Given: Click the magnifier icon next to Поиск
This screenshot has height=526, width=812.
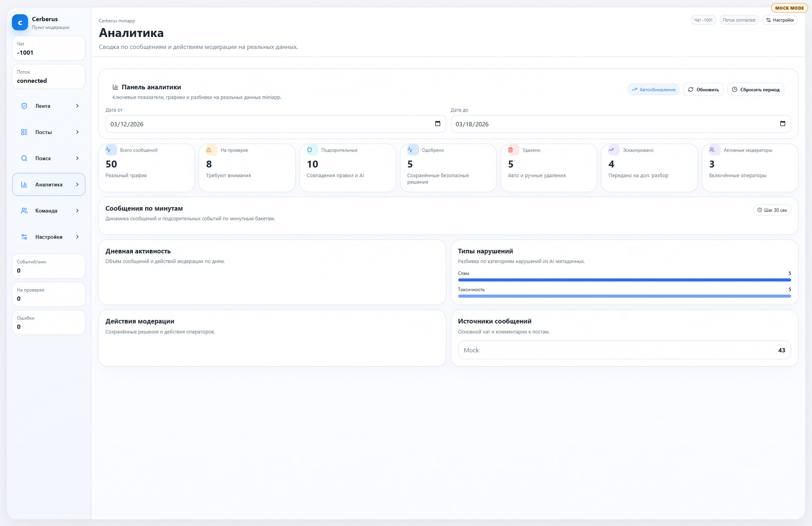Looking at the screenshot, I should [24, 158].
